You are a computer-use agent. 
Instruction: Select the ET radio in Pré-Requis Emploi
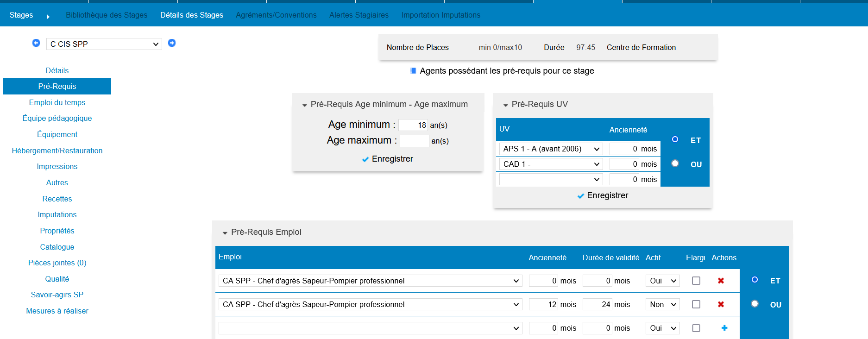point(755,280)
